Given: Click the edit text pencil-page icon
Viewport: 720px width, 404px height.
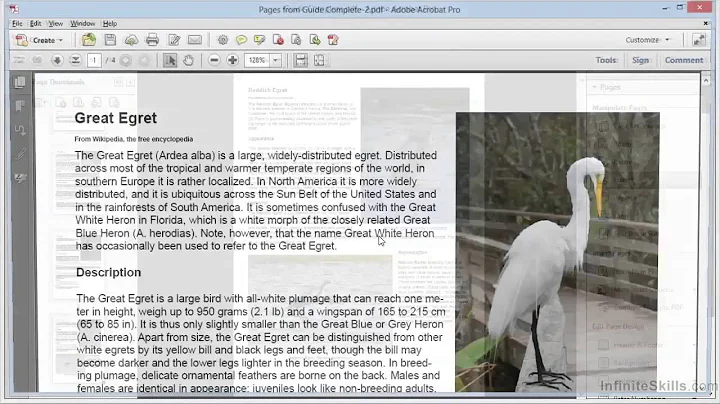Looking at the screenshot, I should pyautogui.click(x=174, y=40).
